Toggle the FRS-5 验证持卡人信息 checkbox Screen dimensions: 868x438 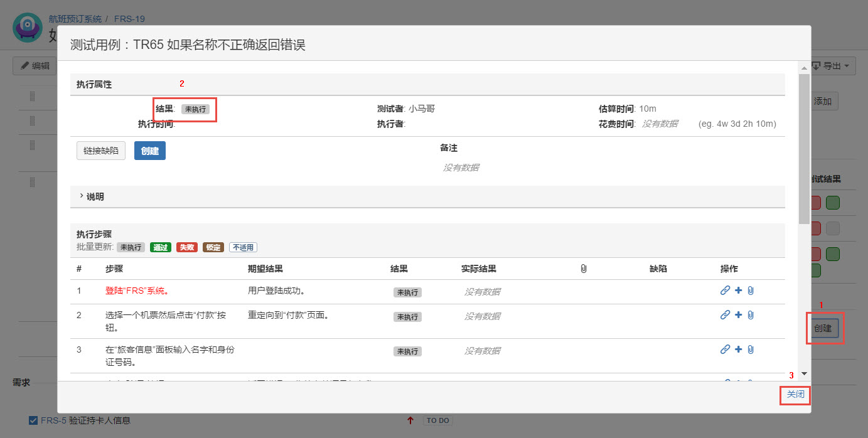coord(33,420)
